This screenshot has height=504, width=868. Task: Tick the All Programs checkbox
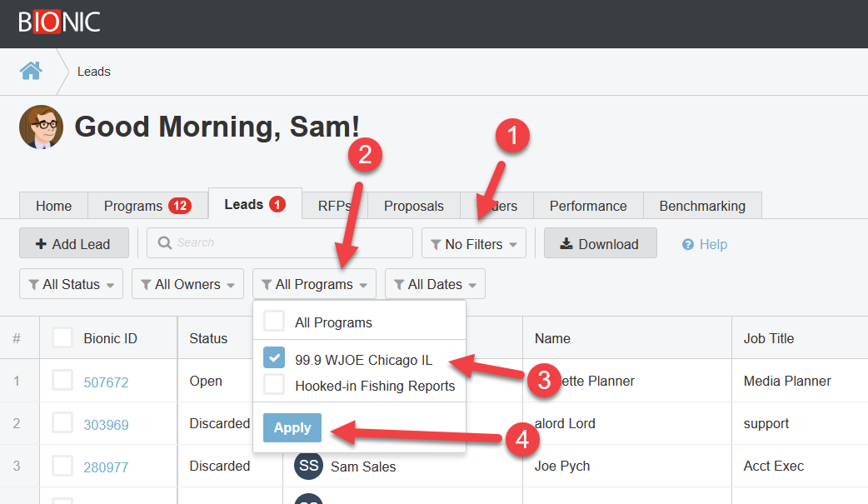[274, 322]
